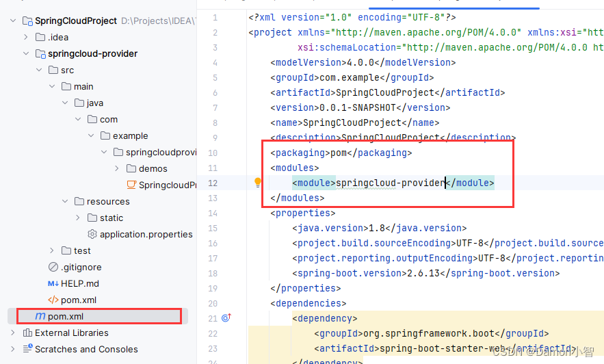The image size is (604, 364).
Task: Click the spring-boot.version value 2.6.13
Action: pos(423,273)
